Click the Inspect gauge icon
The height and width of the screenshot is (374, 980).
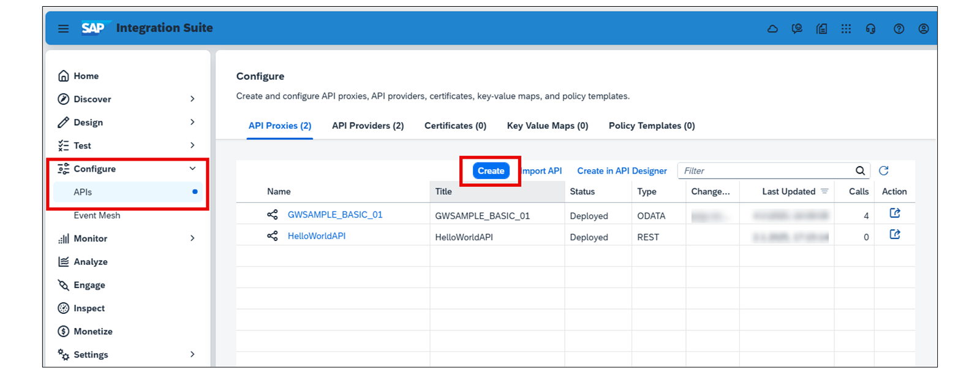(63, 308)
